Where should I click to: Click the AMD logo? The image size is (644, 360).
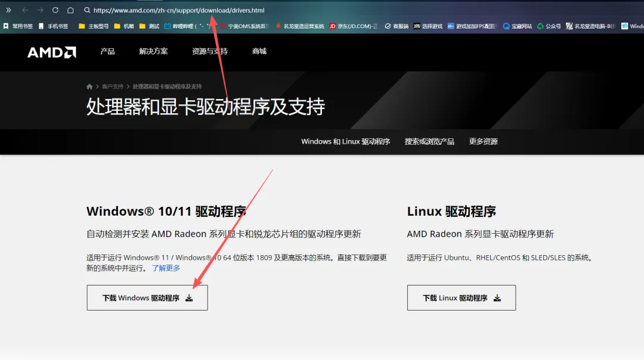52,52
